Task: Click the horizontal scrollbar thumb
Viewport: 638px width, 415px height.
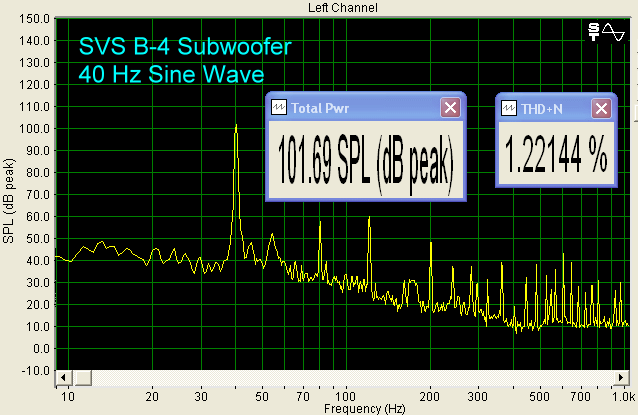Action: [83, 378]
